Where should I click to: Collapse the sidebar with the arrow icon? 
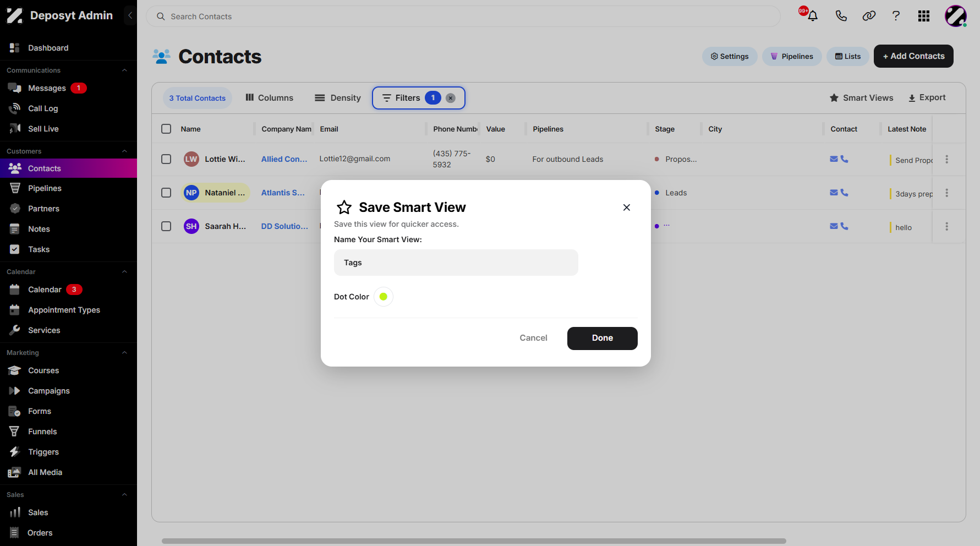click(x=130, y=15)
